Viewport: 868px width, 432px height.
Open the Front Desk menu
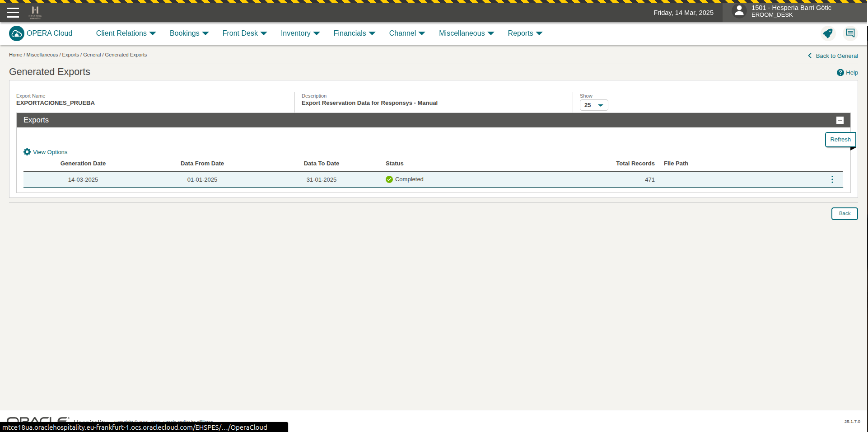tap(244, 33)
